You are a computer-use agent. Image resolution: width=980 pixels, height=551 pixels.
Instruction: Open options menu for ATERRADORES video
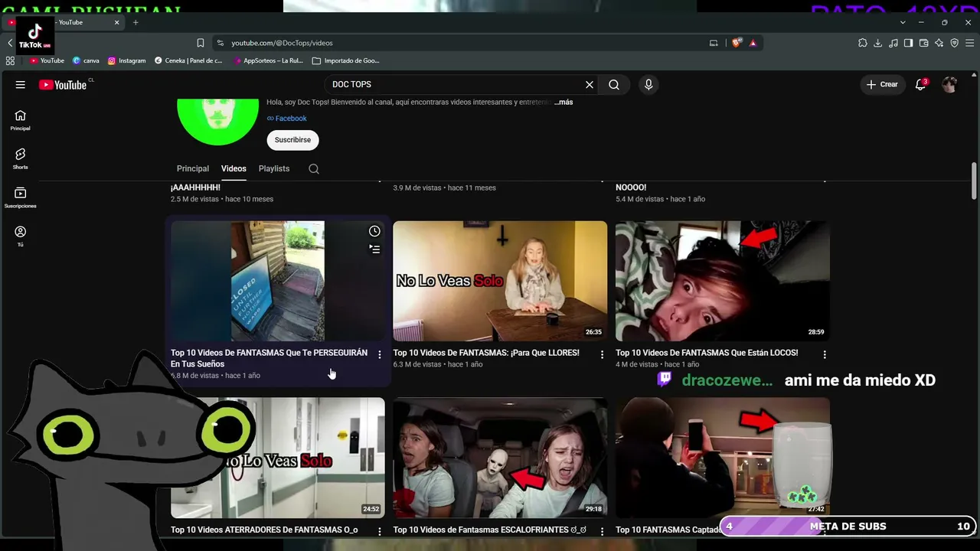(380, 531)
